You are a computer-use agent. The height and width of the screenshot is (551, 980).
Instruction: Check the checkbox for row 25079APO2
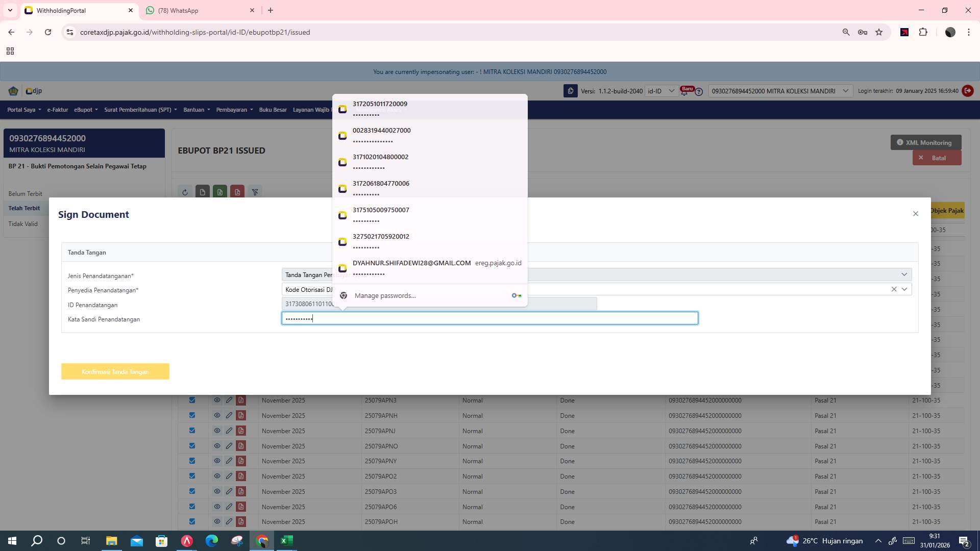pos(192,476)
